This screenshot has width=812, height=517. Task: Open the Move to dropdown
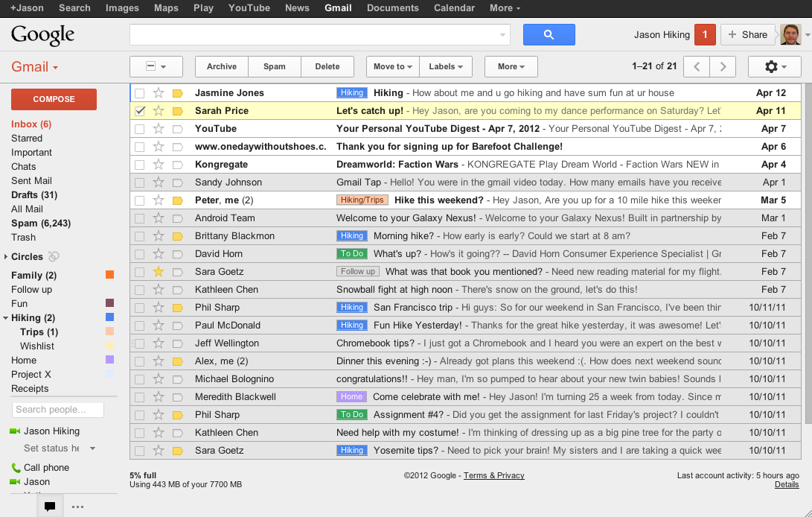[392, 66]
